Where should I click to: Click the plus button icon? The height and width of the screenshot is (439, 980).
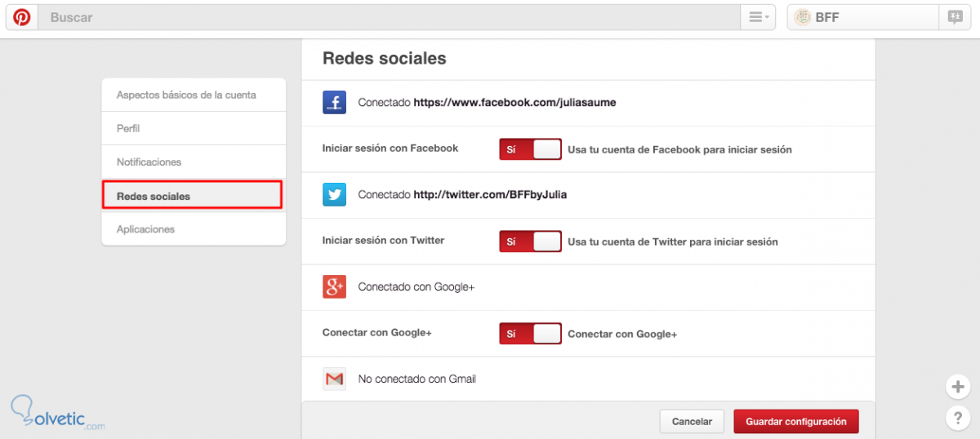click(957, 387)
